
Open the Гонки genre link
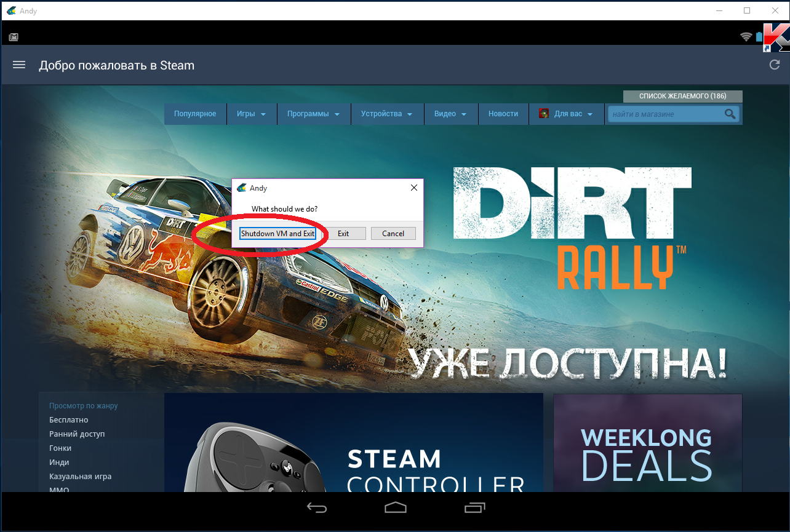(60, 448)
